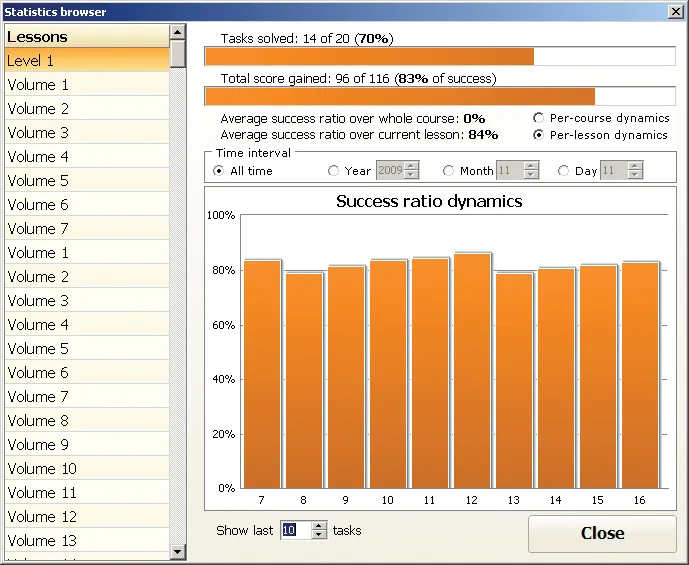Viewport: 689px width, 565px height.
Task: Select the Per-course dynamics radio button
Action: (x=538, y=118)
